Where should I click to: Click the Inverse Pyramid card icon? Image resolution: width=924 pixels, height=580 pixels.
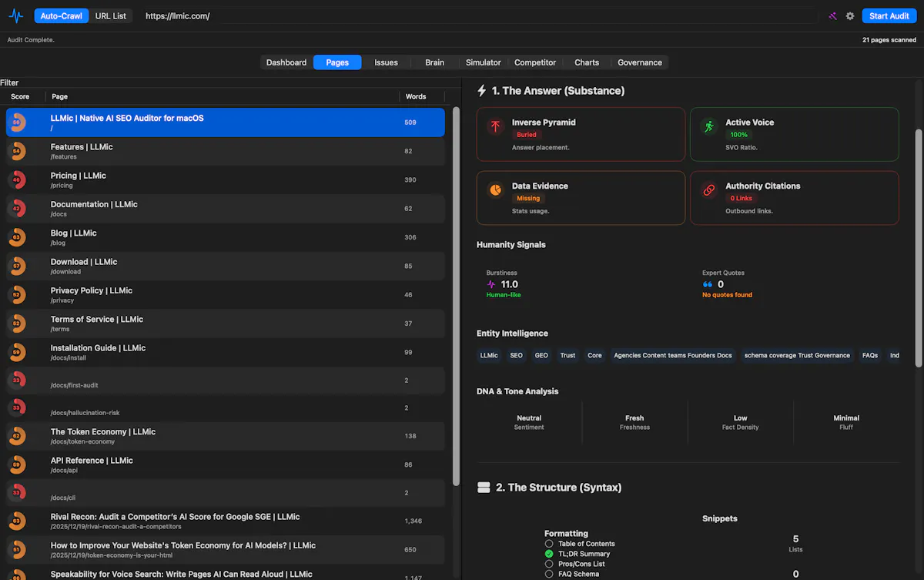tap(495, 126)
